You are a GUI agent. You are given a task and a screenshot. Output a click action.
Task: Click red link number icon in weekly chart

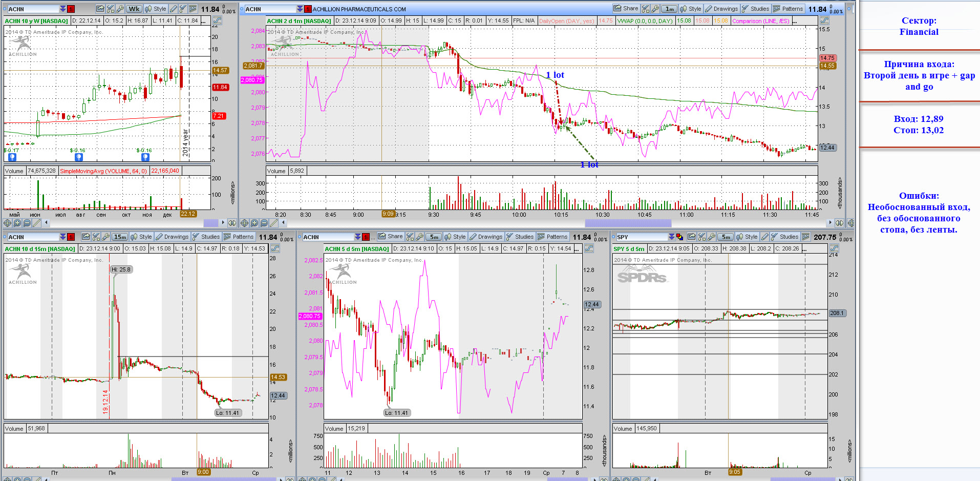tap(71, 9)
